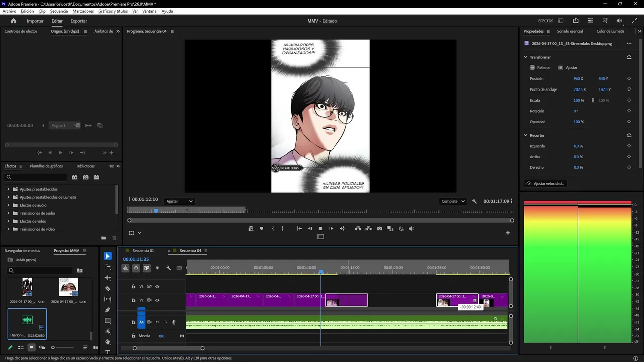Click the Home icon in header
The width and height of the screenshot is (644, 362).
[14, 21]
